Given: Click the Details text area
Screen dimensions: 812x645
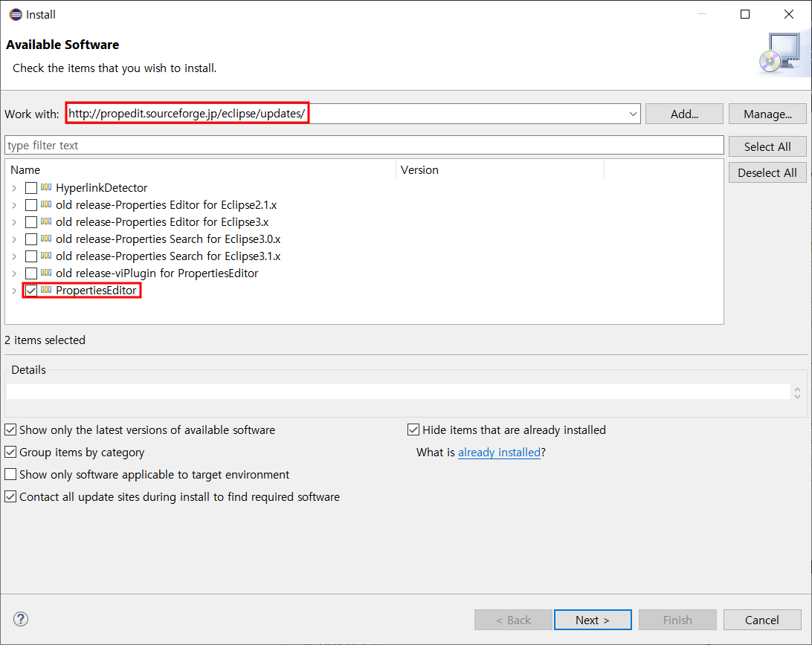Looking at the screenshot, I should coord(399,392).
